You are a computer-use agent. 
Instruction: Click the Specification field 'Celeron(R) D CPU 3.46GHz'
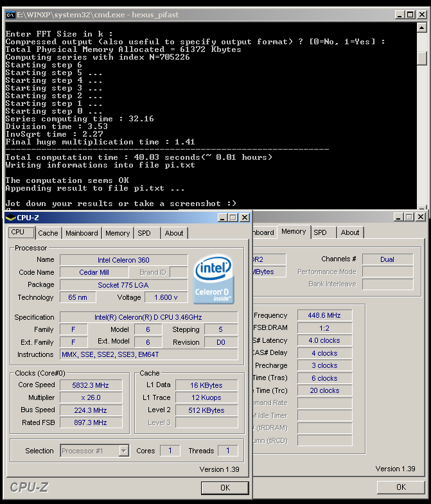point(148,318)
